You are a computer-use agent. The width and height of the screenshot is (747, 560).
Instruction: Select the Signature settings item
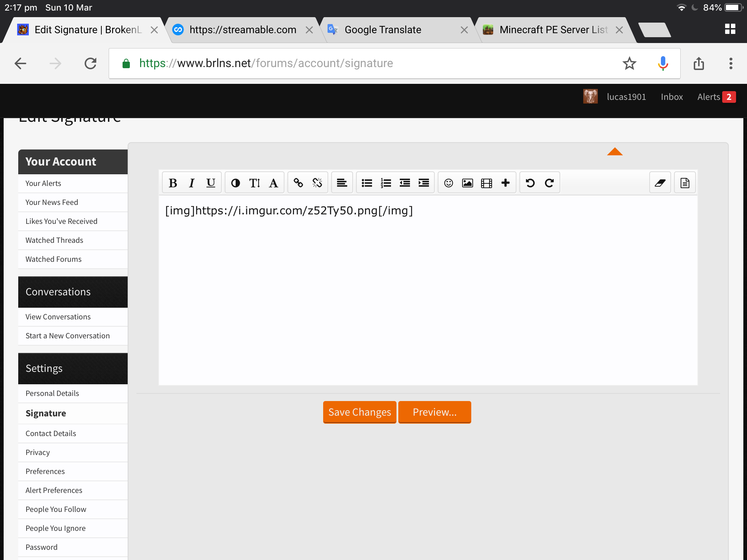click(73, 413)
